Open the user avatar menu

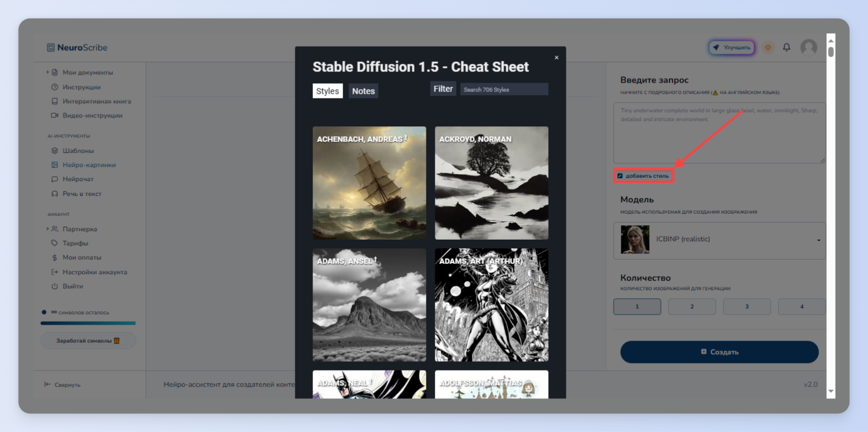point(808,48)
